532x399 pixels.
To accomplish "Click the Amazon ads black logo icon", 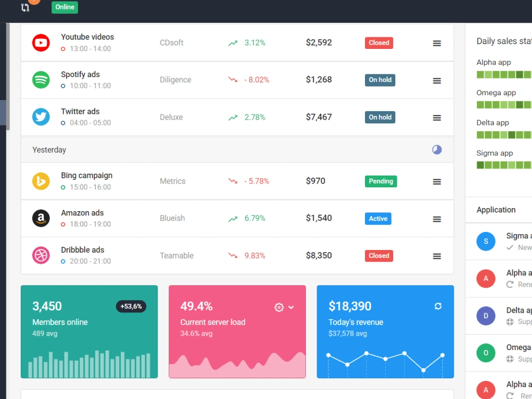I will pyautogui.click(x=41, y=218).
